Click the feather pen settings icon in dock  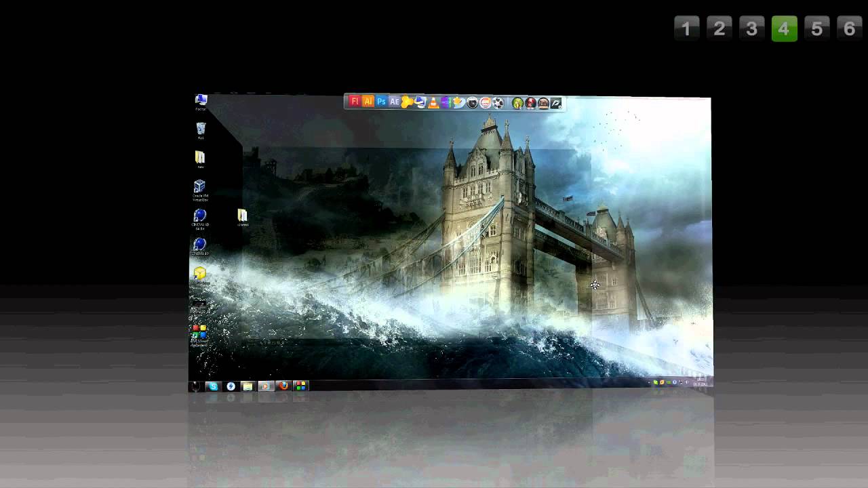click(x=556, y=103)
